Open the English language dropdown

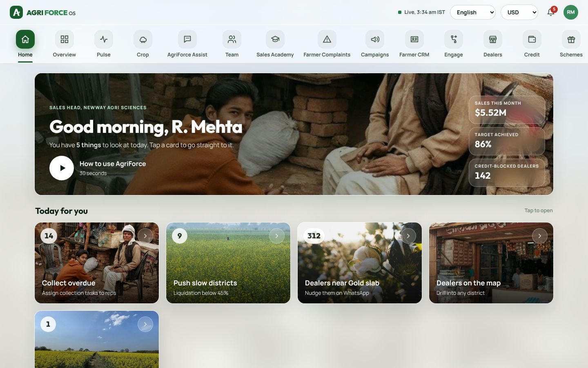[x=473, y=12]
